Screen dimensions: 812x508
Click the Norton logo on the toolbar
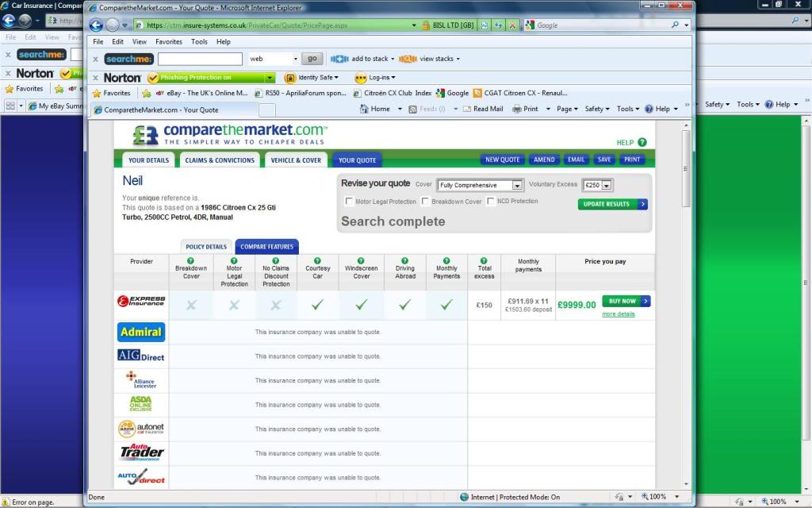click(x=122, y=78)
